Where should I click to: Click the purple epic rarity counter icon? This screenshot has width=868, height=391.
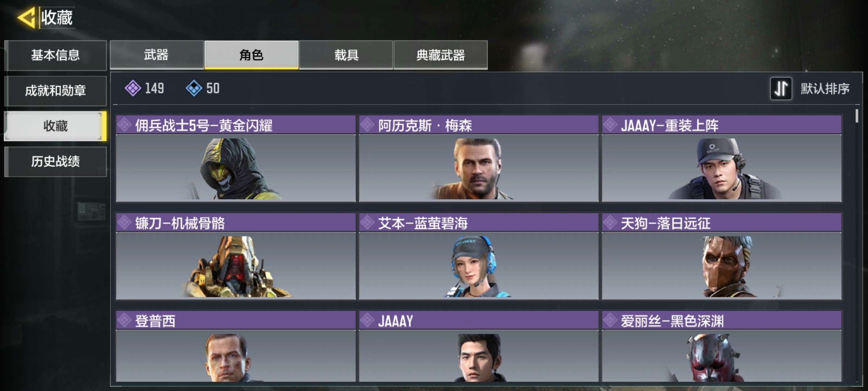coord(133,88)
